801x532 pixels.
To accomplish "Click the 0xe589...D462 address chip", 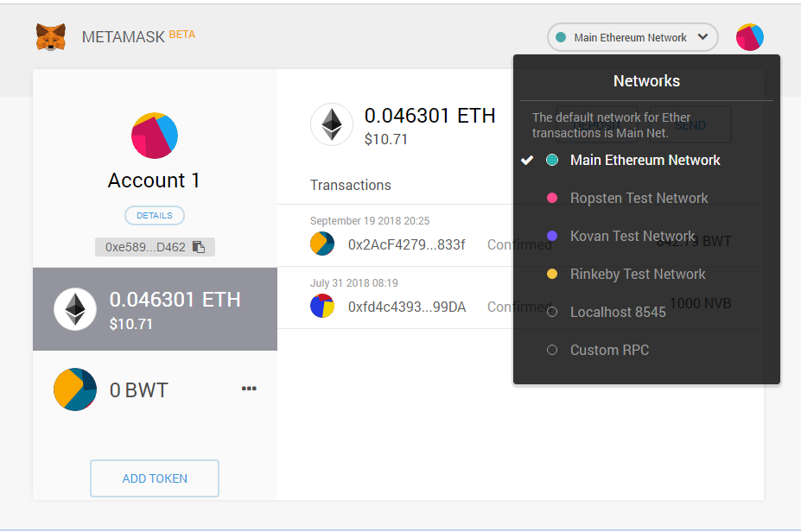I will coord(155,247).
